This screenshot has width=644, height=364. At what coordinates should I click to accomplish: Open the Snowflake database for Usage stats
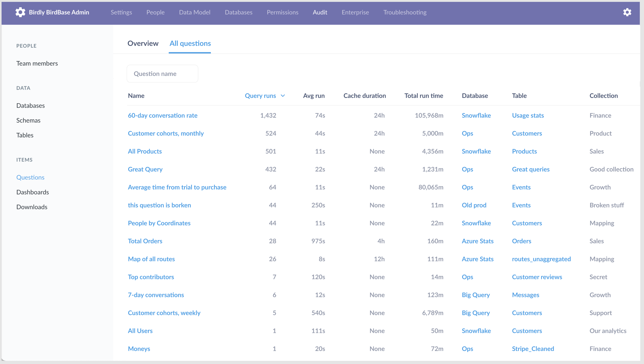[476, 115]
